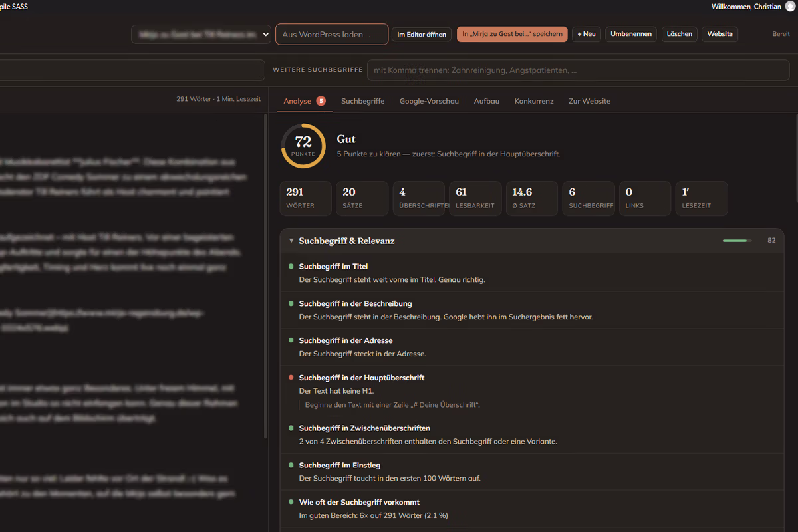Click the green dot beside 'Suchbegriff in der Beschreibung'
The image size is (798, 532).
[291, 303]
